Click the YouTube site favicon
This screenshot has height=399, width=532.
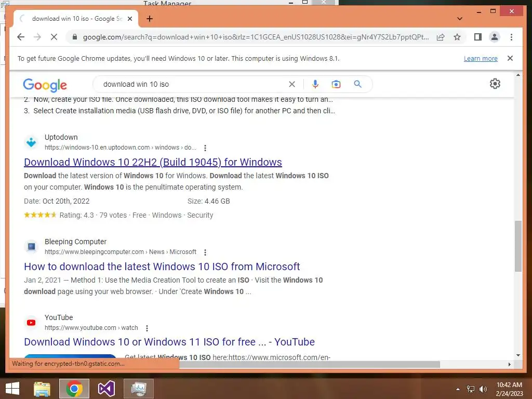(x=31, y=322)
